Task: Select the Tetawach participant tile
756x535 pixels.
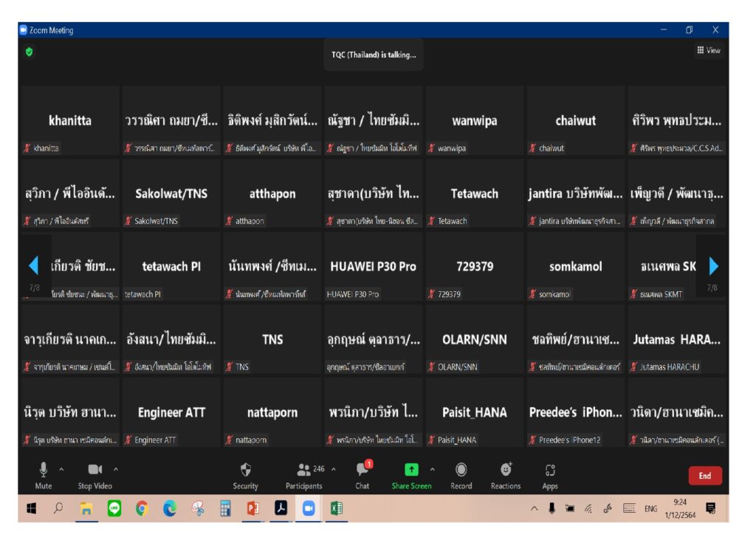Action: 475,194
